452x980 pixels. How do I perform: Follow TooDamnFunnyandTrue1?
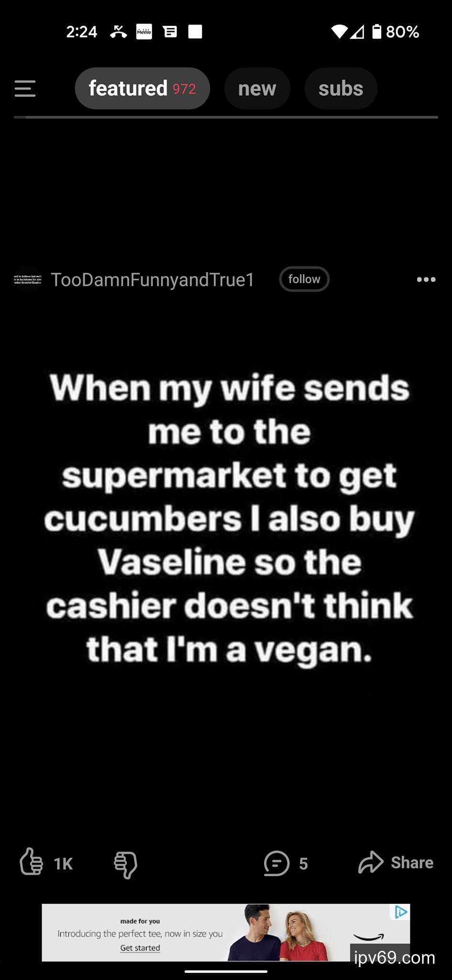[304, 279]
